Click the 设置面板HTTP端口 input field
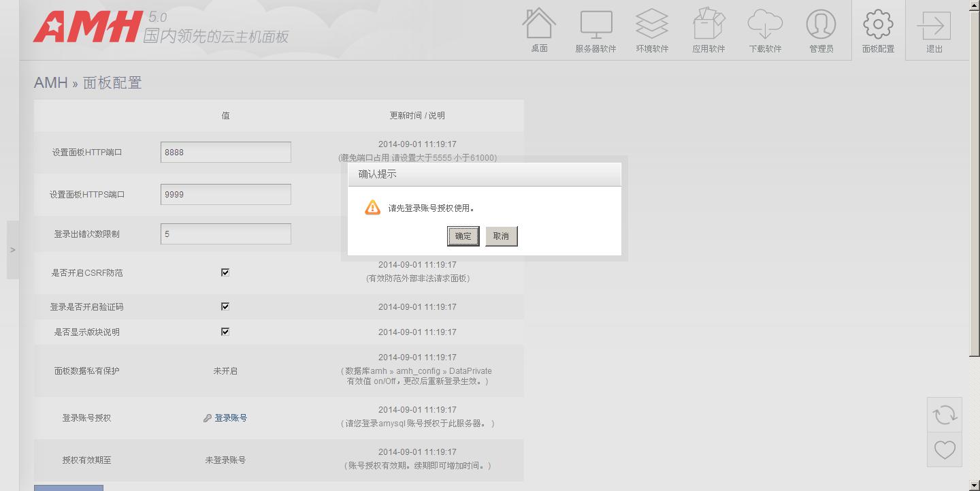This screenshot has width=980, height=491. click(x=225, y=153)
